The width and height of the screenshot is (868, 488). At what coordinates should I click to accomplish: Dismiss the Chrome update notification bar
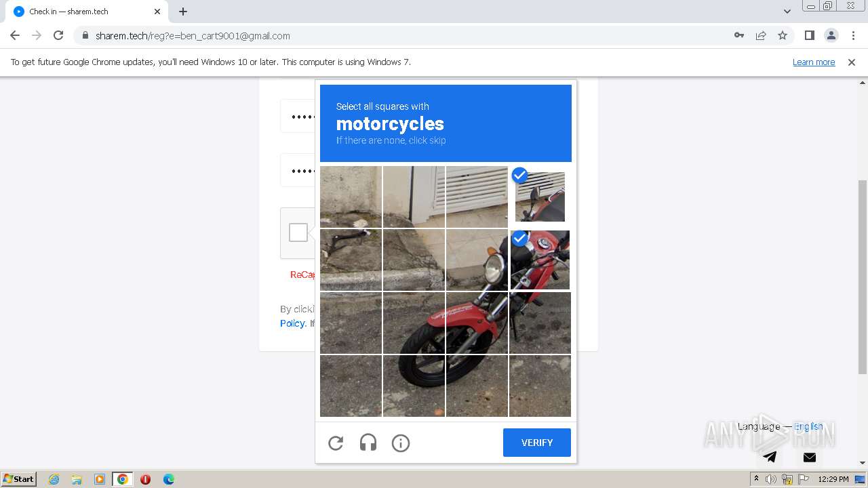tap(852, 62)
